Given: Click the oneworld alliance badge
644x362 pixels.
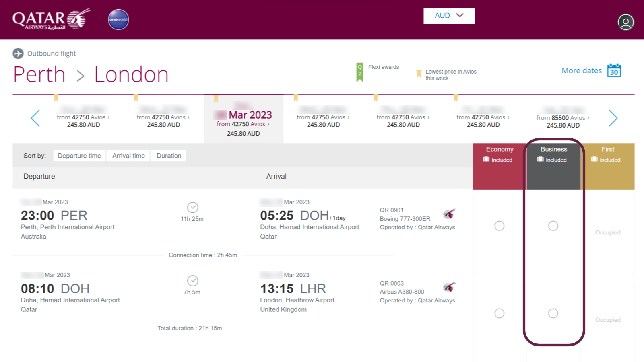Looking at the screenshot, I should click(x=118, y=19).
